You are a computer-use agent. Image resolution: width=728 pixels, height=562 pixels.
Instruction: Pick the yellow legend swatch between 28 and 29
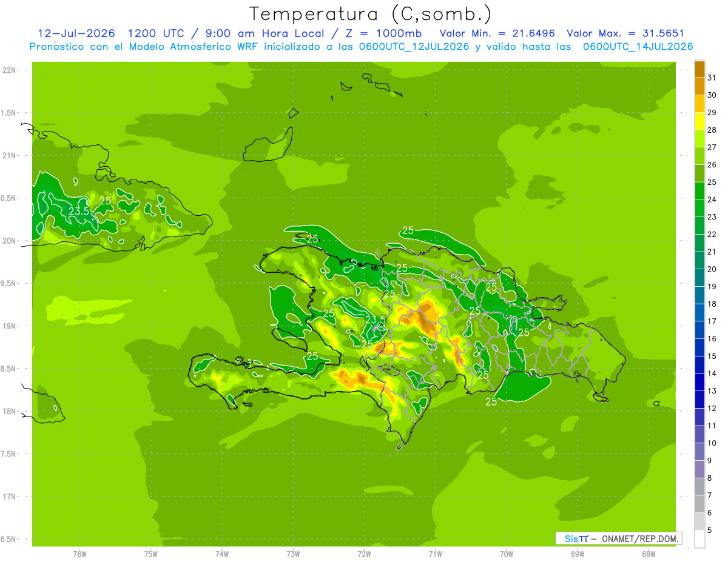click(x=699, y=121)
